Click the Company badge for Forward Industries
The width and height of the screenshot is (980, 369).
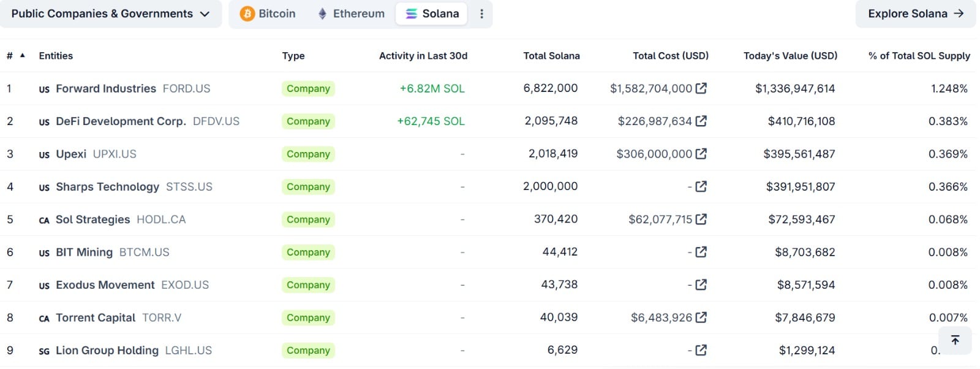pos(308,88)
